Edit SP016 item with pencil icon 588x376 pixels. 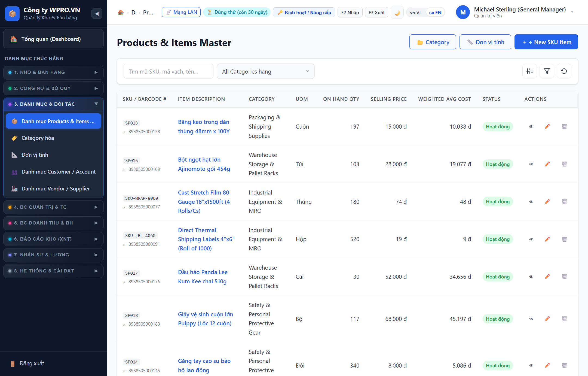547,164
